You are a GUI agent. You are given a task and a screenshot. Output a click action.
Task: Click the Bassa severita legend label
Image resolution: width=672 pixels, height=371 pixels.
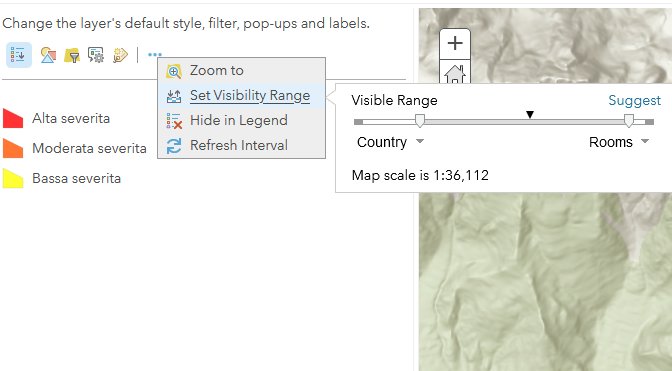click(76, 178)
